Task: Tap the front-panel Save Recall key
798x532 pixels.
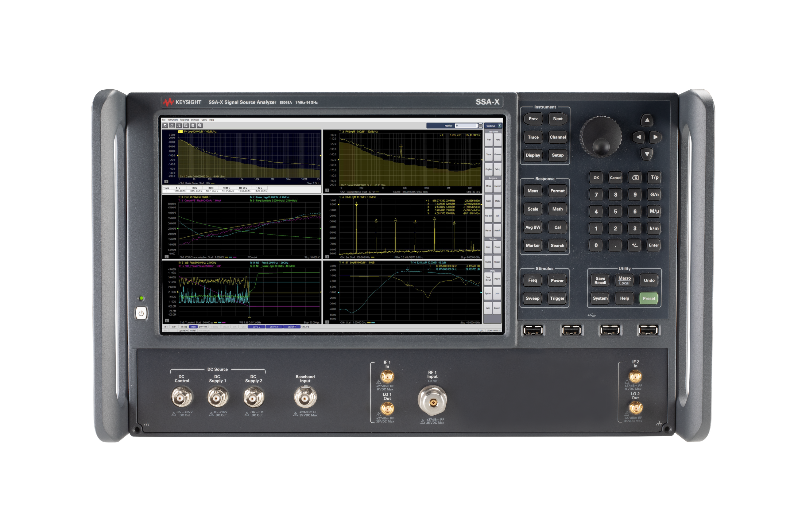Action: 600,280
